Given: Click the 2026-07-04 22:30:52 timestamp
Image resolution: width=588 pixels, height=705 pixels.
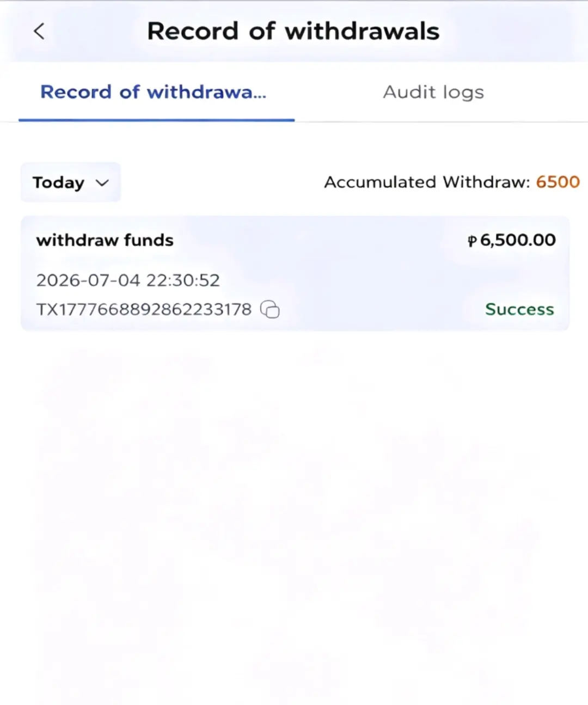Looking at the screenshot, I should coord(128,280).
